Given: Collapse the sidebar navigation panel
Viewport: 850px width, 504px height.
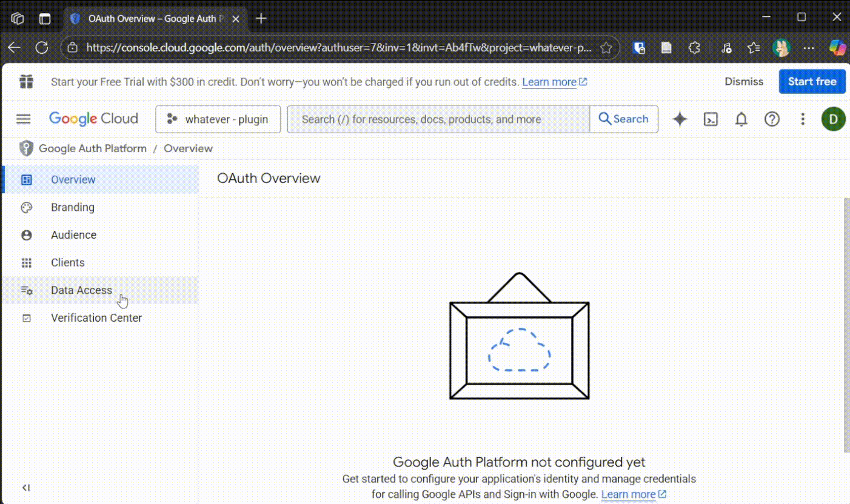Looking at the screenshot, I should click(26, 488).
